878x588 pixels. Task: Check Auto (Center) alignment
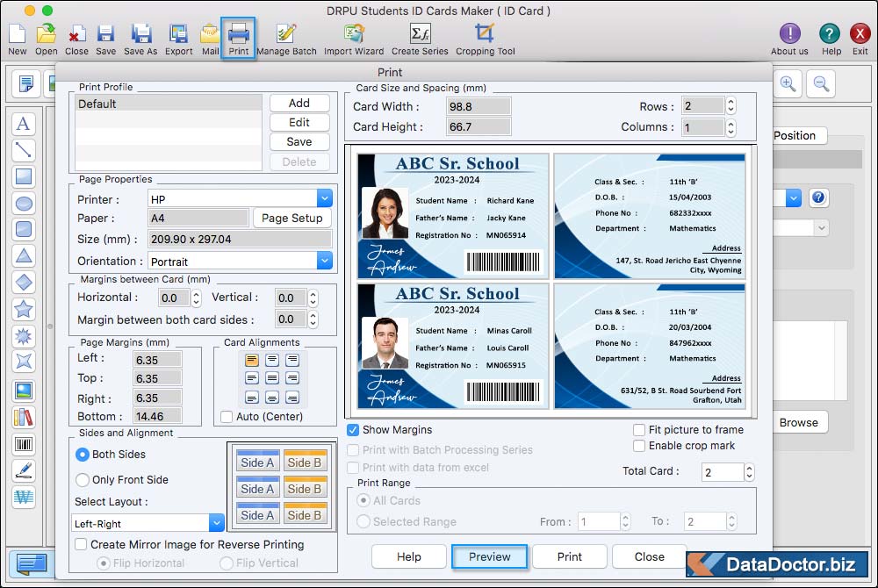[x=227, y=417]
